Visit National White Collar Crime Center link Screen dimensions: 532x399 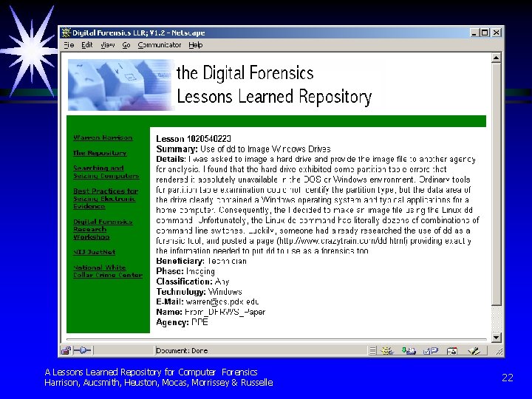click(108, 271)
